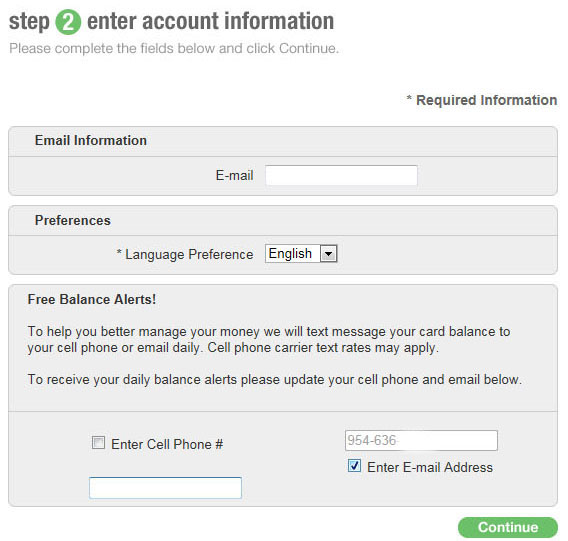Screen dimensions: 568x541
Task: Select the Preferences section header
Action: [x=73, y=220]
